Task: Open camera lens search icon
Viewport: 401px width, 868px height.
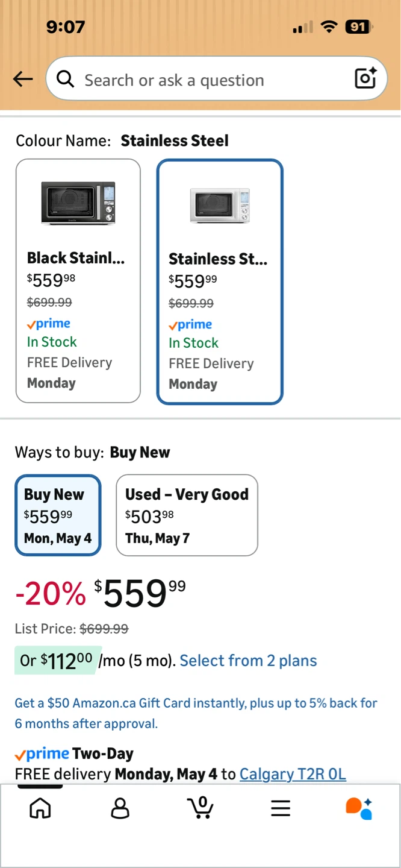Action: [365, 78]
